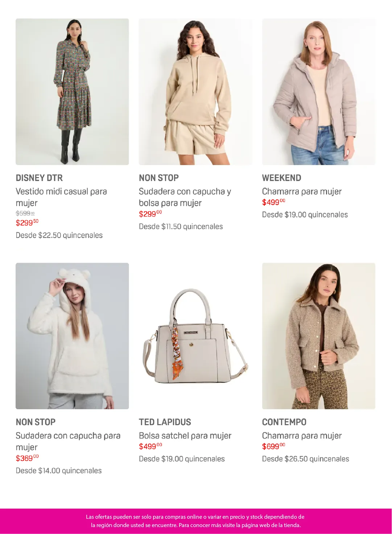Open 'Bolsa satchel para mujer' title
Viewport: 392px width, 534px height.
point(185,436)
